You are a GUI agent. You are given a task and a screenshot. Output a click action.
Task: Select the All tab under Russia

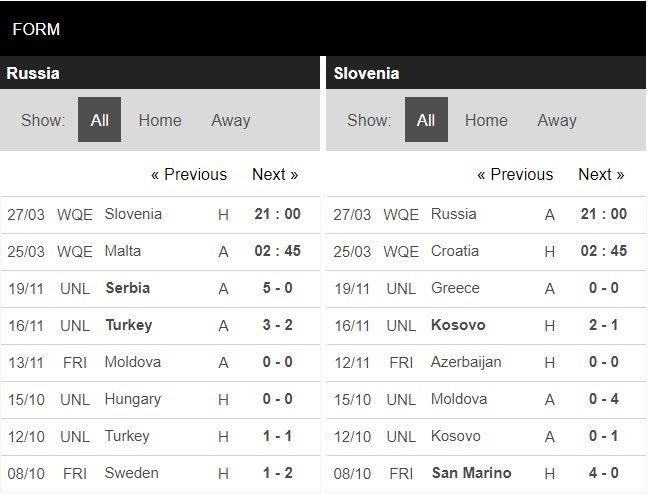(99, 120)
